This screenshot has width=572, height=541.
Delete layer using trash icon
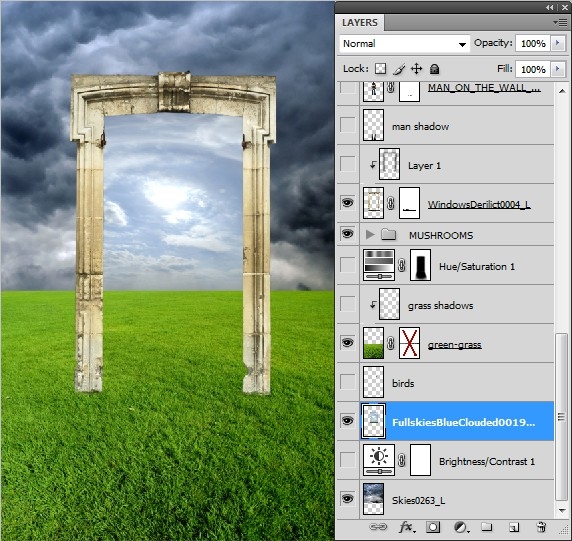541,527
